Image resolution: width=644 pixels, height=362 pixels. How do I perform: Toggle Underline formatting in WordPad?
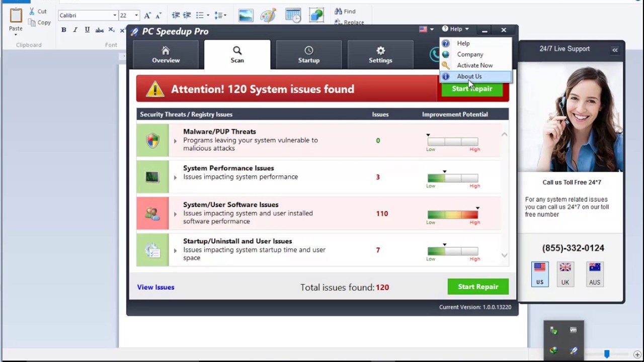[x=87, y=30]
